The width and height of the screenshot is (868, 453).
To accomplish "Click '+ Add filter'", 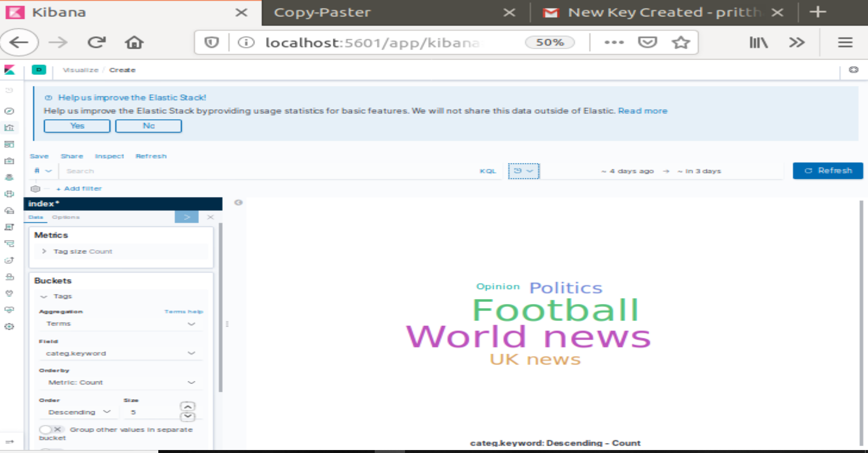I will (x=79, y=189).
